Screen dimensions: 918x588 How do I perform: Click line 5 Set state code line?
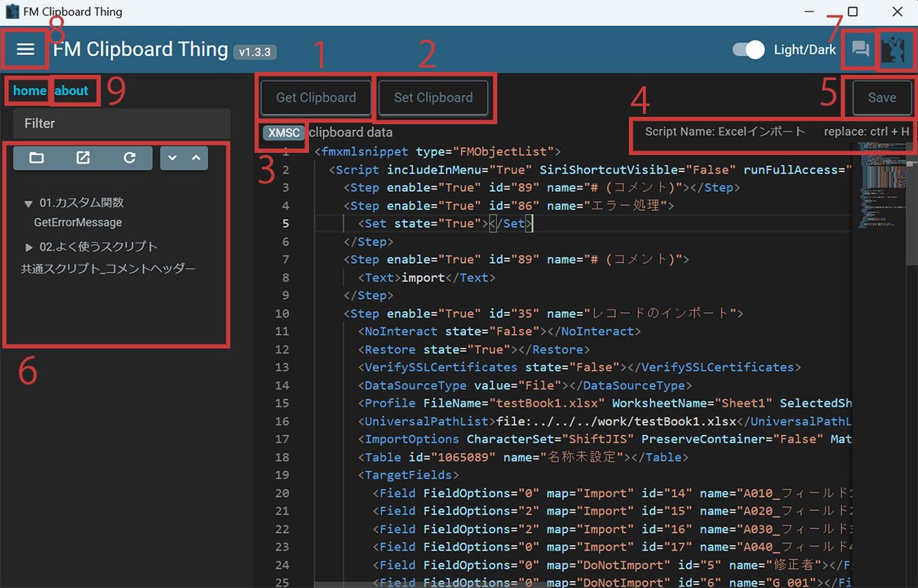[x=445, y=223]
